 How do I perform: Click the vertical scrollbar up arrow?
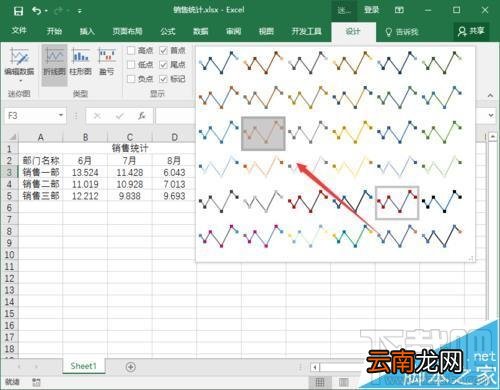(492, 136)
